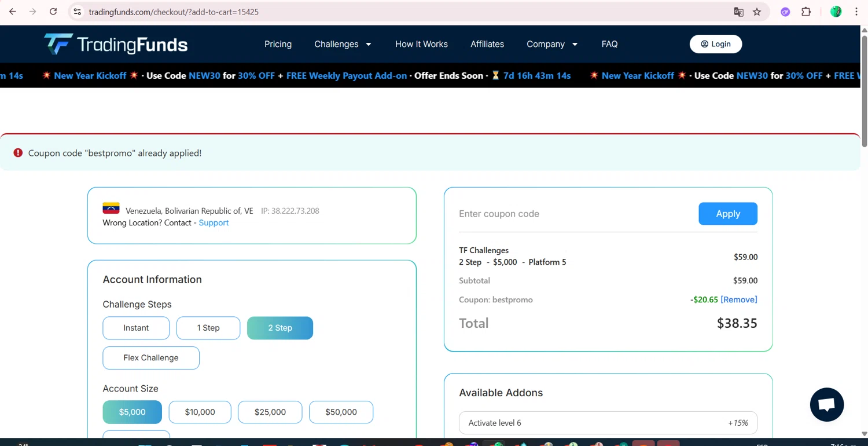
Task: Click the 7d 16h 43m 14s countdown
Action: 537,75
